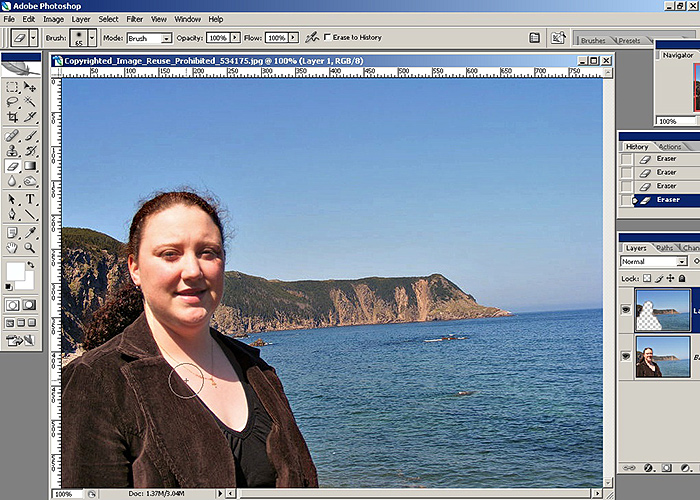Open the Filter menu

(134, 19)
